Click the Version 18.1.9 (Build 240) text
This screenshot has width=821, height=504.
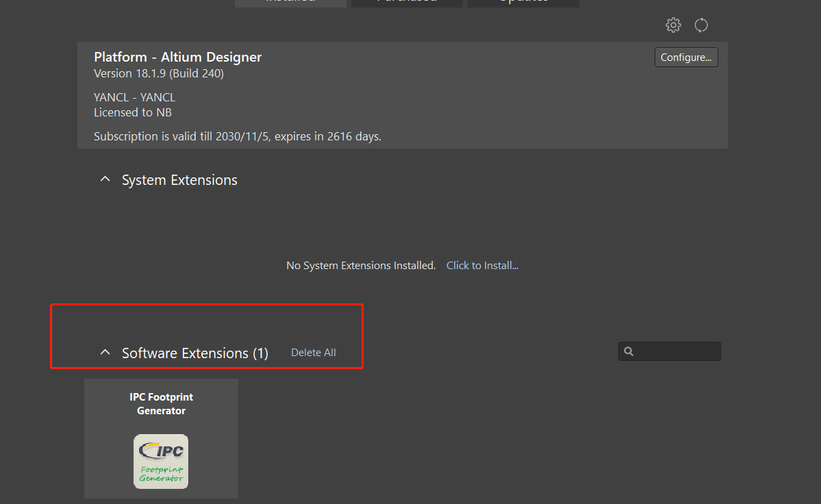point(158,74)
